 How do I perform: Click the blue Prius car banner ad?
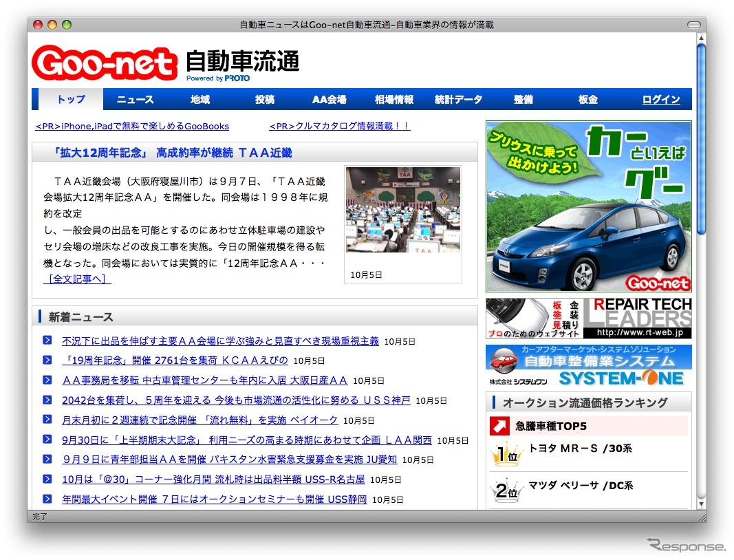(588, 206)
